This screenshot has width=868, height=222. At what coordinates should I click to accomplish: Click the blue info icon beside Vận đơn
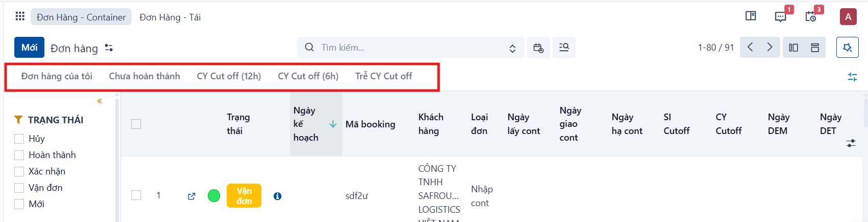point(277,196)
